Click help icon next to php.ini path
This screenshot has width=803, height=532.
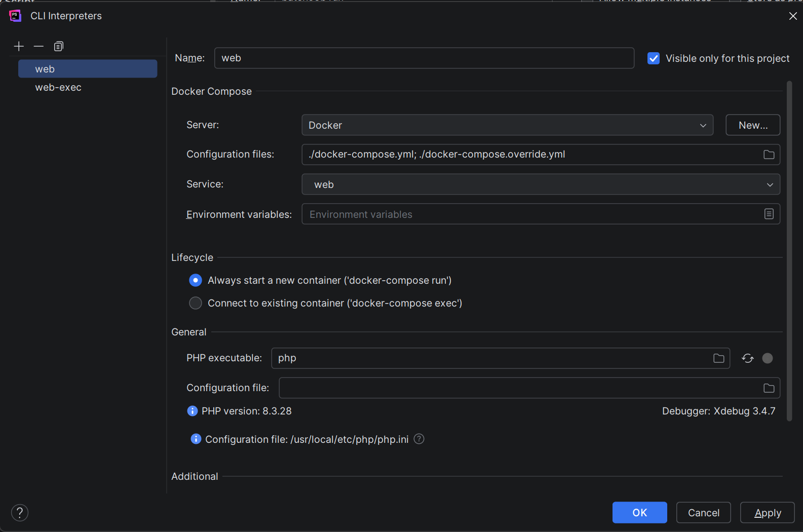[x=419, y=439]
